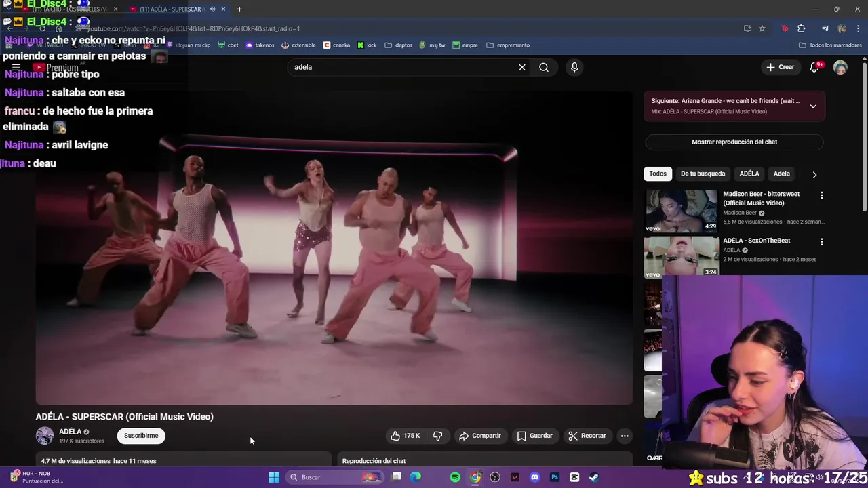Click the Crear button
The height and width of the screenshot is (488, 868).
(x=780, y=67)
